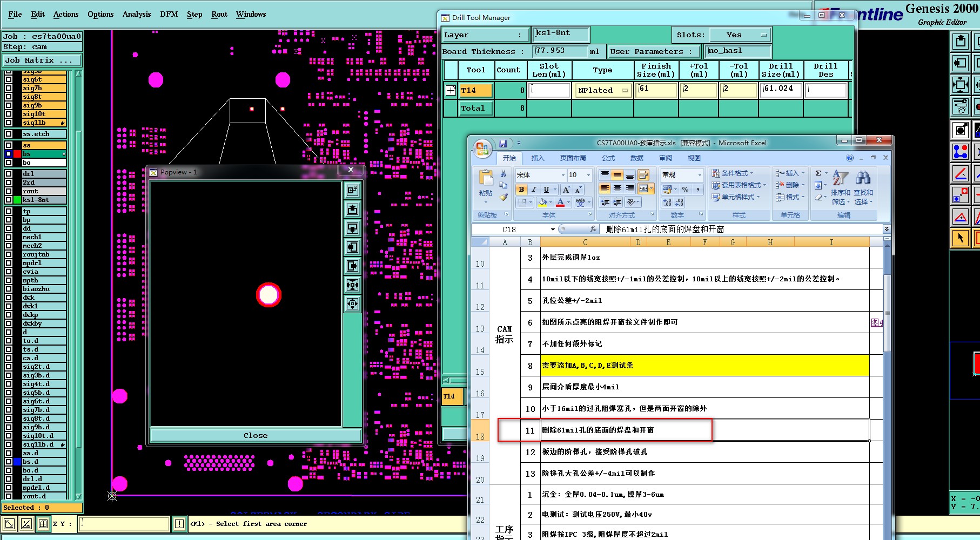Click the increase font size icon in Excel
980x540 pixels.
tap(566, 190)
